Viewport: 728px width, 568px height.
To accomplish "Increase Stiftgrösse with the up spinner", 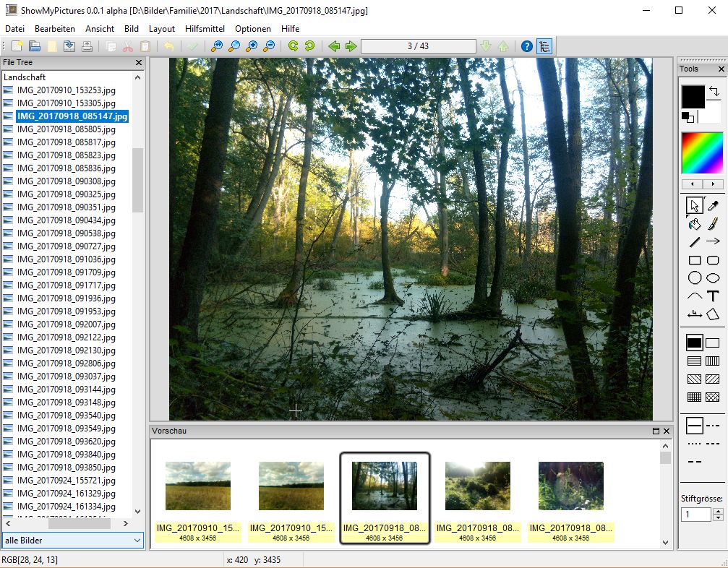I will coord(718,511).
